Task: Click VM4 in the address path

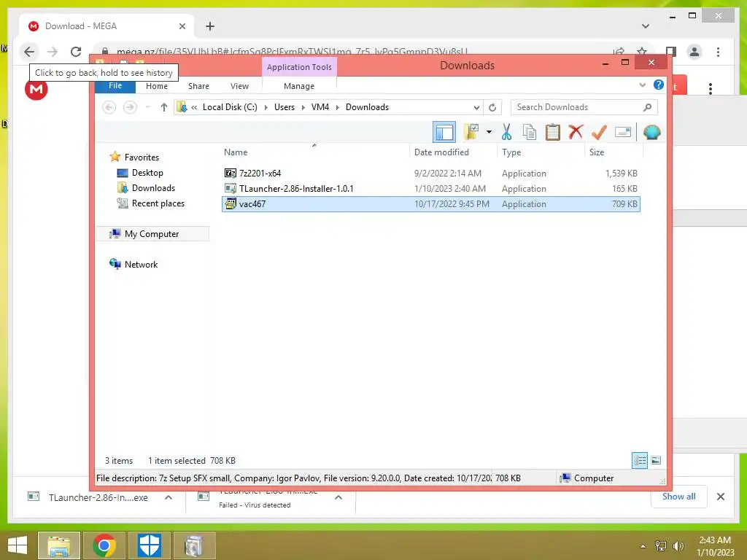Action: coord(320,107)
